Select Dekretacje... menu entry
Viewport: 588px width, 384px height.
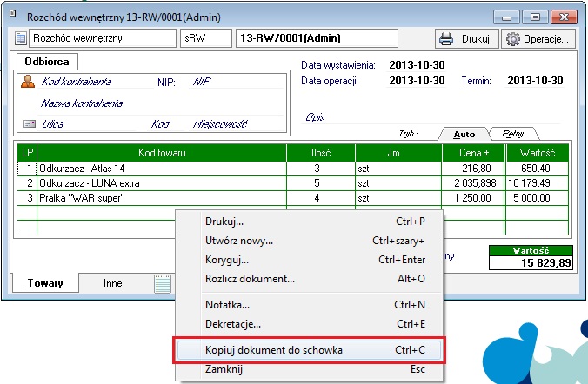[310, 324]
